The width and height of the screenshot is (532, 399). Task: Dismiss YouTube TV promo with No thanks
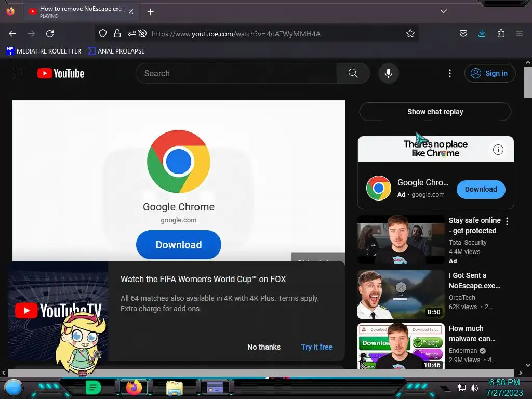click(264, 347)
